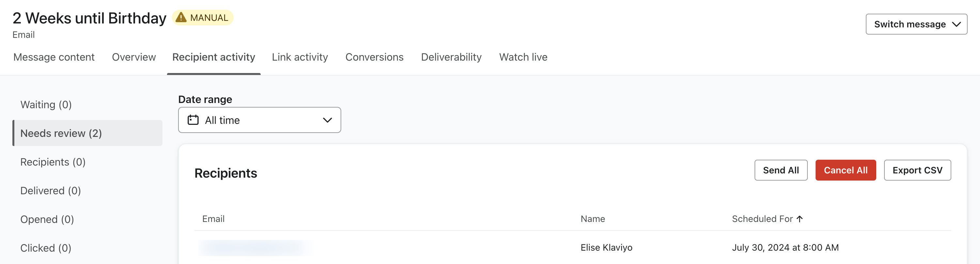Choose the Clicked (0) filter

[46, 248]
